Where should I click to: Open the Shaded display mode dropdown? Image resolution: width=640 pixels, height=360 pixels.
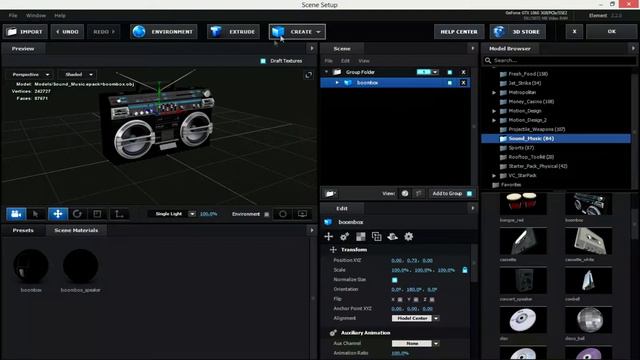pos(79,75)
